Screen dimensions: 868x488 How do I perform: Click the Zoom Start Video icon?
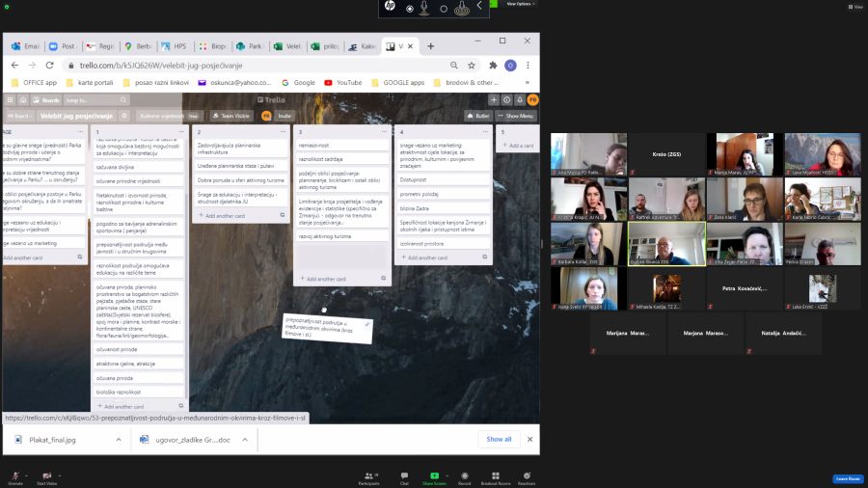[47, 475]
